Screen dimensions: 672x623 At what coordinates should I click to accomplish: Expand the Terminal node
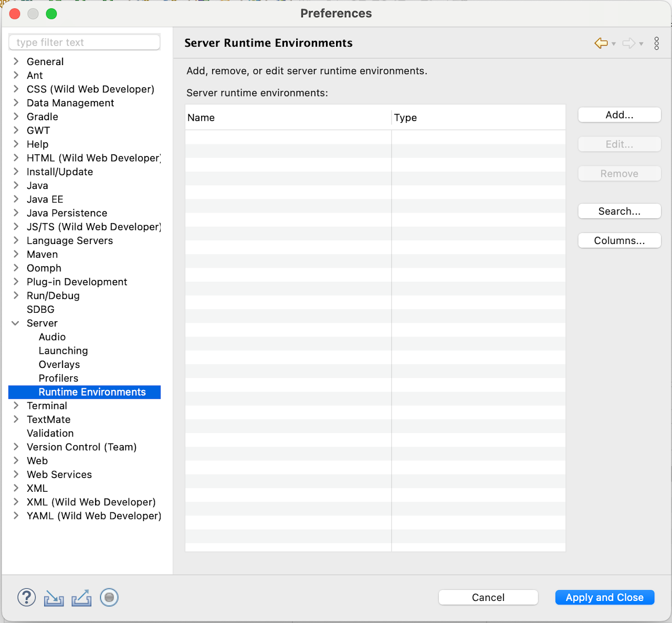coord(16,406)
